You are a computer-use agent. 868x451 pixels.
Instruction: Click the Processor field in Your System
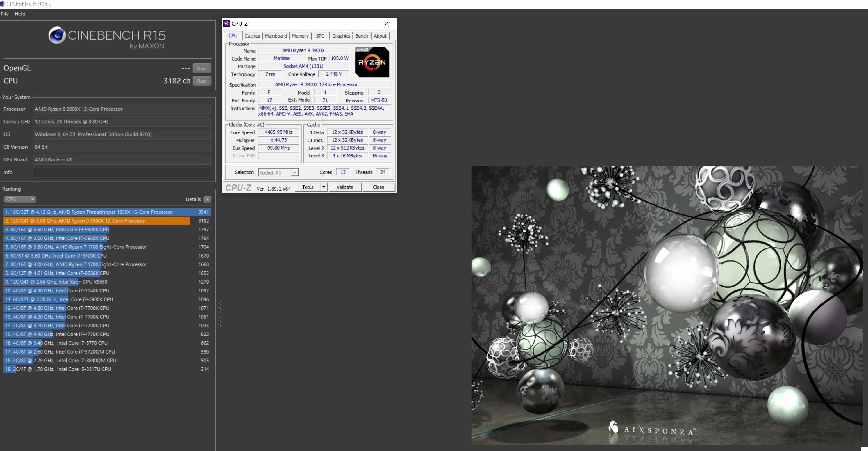pyautogui.click(x=122, y=109)
